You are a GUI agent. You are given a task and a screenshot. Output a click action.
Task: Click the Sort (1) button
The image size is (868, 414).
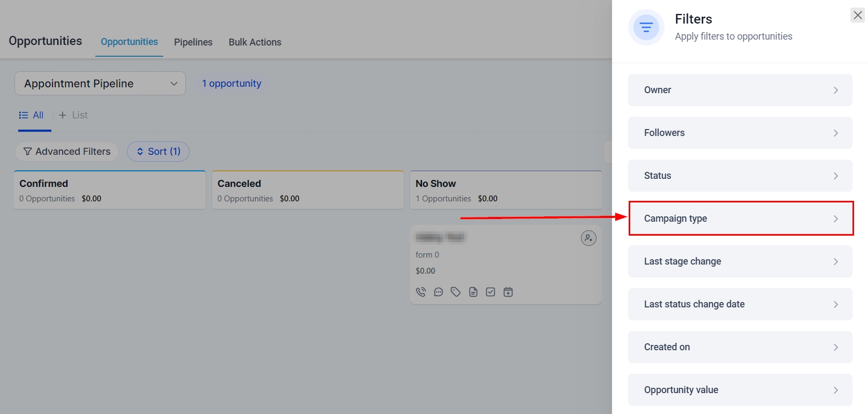click(158, 152)
